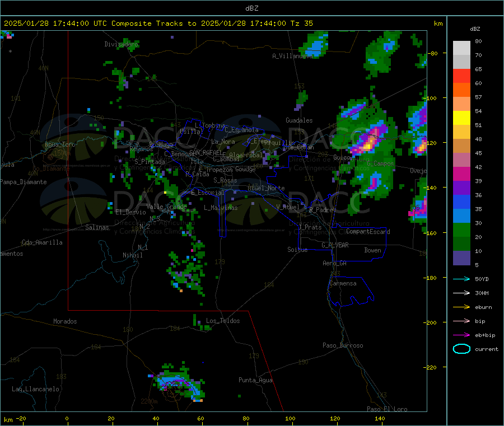Viewport: 504px width, 426px height.
Task: Click the Agua_Toro map label
Action: tap(60, 144)
